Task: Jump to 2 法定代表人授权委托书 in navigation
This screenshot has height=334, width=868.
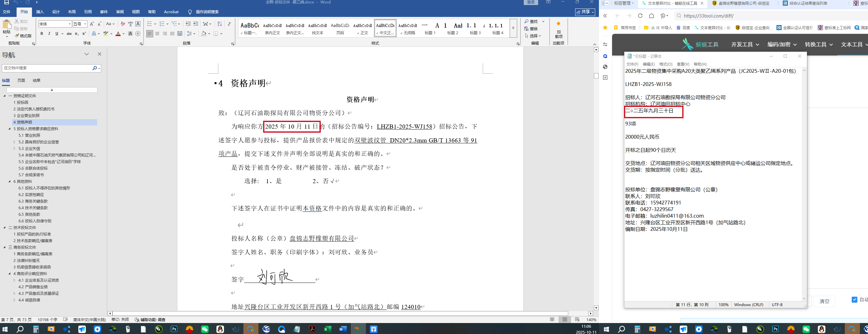Action: pos(34,109)
